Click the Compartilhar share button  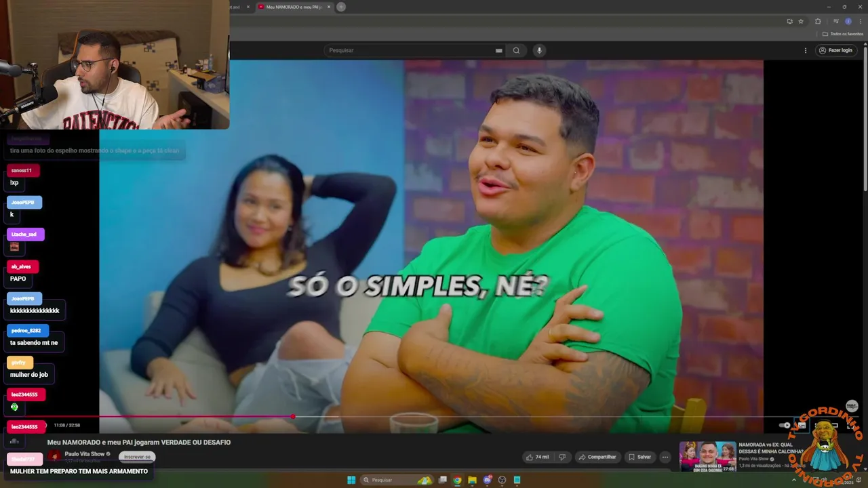click(x=597, y=457)
